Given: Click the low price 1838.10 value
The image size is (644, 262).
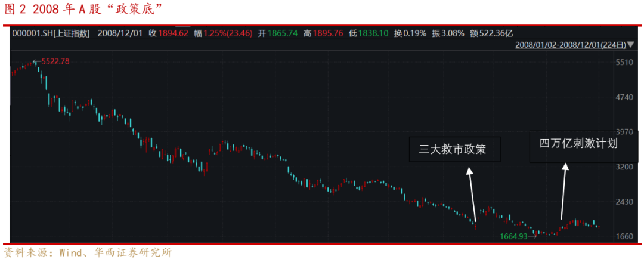Looking at the screenshot, I should [x=375, y=33].
